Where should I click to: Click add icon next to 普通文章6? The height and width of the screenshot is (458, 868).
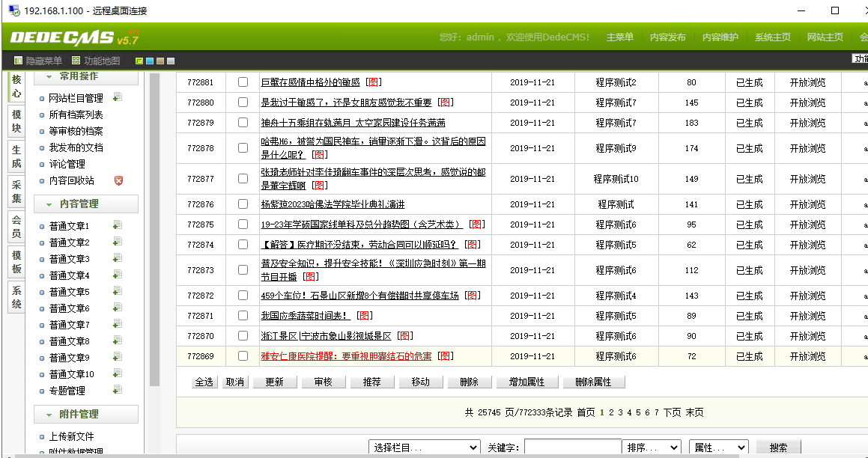click(x=118, y=308)
